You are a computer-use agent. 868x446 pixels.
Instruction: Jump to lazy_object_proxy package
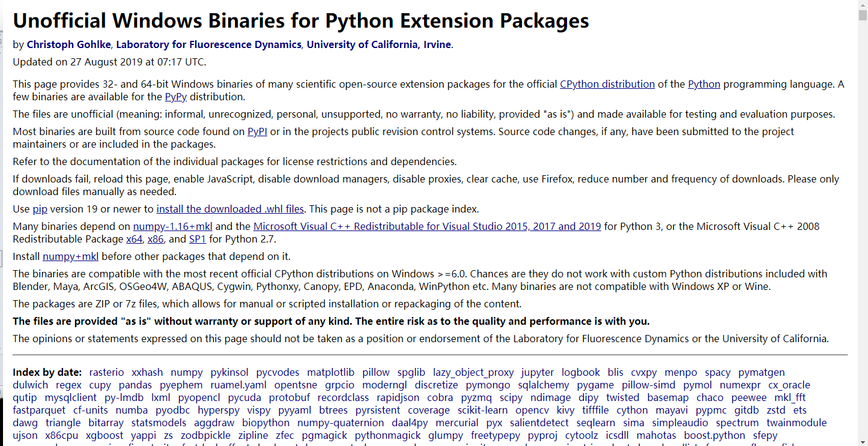[x=473, y=372]
